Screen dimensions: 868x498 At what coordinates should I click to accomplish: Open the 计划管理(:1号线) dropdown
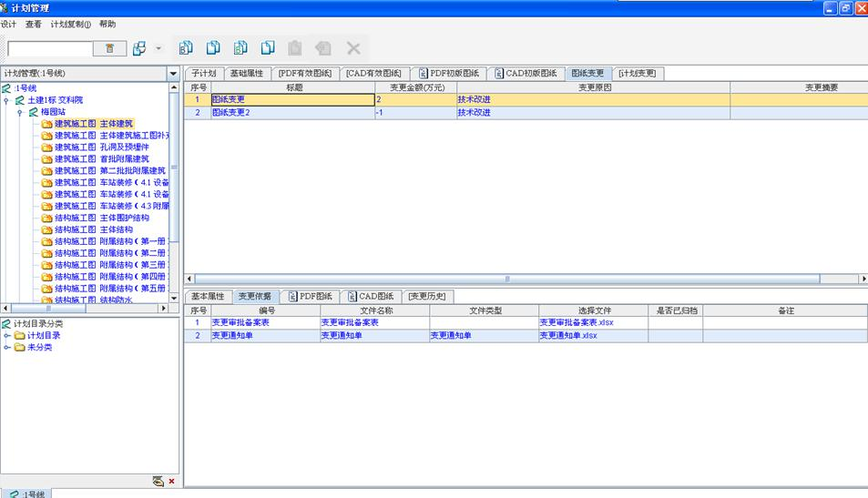[173, 74]
